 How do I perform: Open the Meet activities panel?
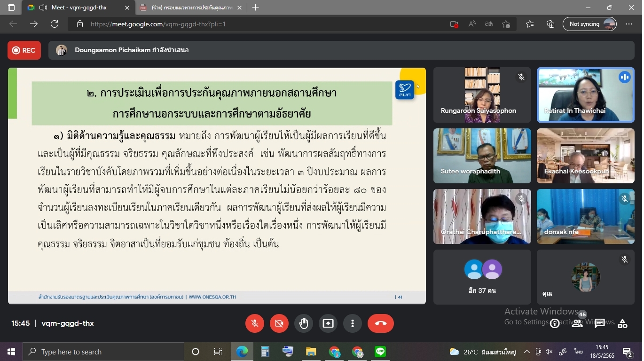pos(622,323)
